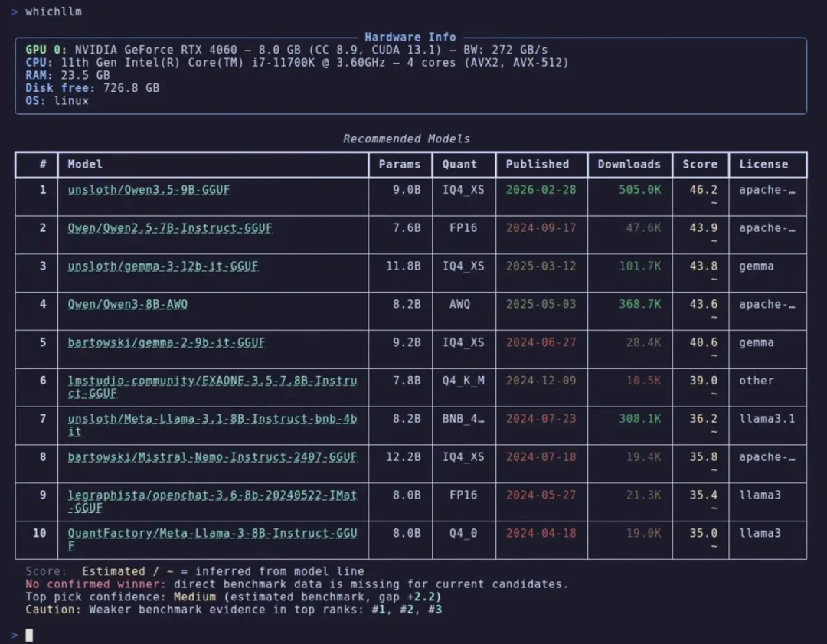The width and height of the screenshot is (827, 644).
Task: Click the Quant column header
Action: coord(459,164)
